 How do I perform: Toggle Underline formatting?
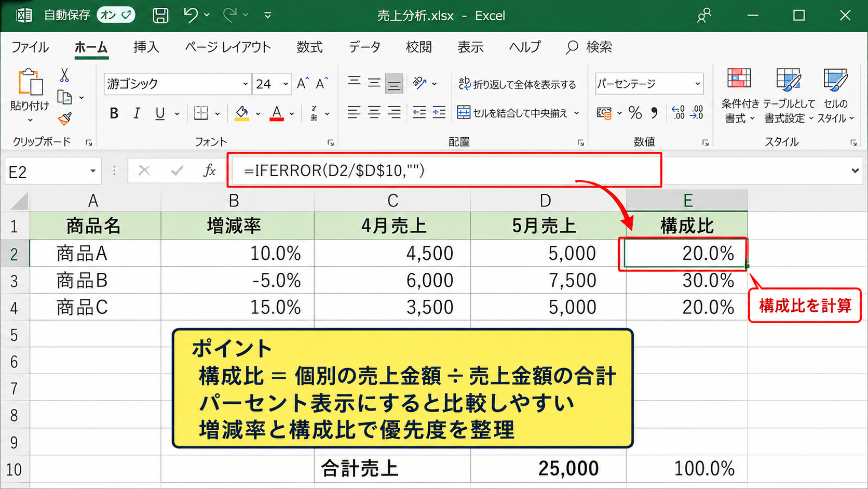tap(160, 113)
